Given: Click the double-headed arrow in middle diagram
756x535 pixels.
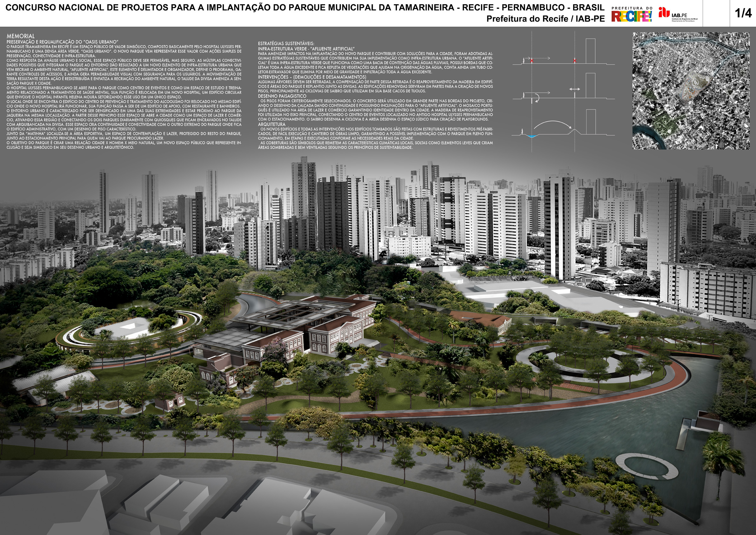Looking at the screenshot, I should pos(575,89).
